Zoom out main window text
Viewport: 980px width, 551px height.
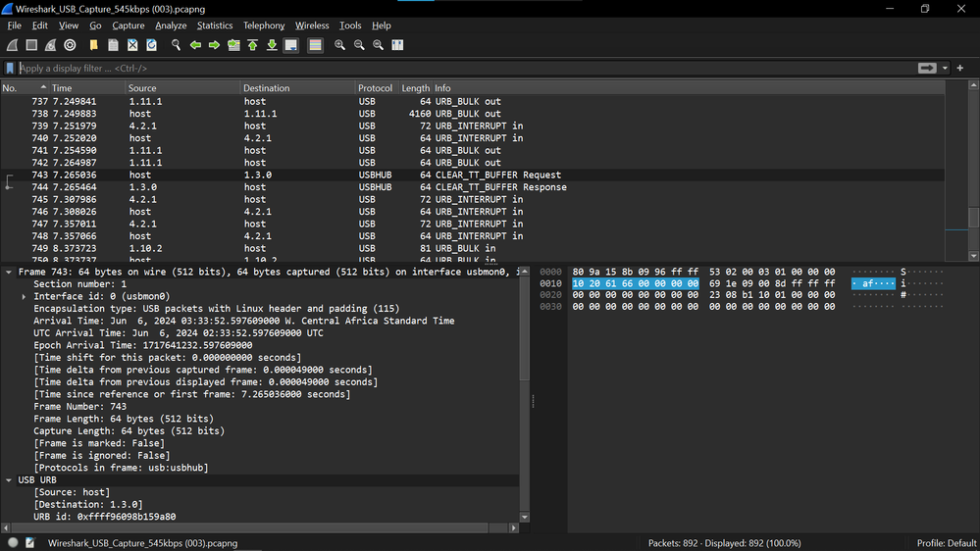point(359,45)
